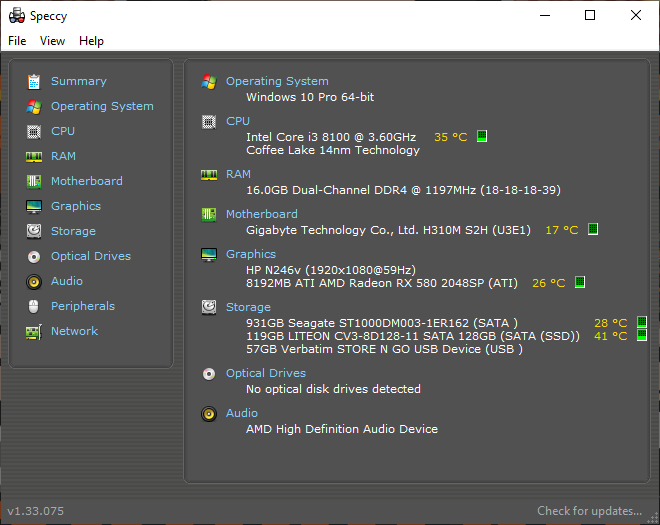Click the Operating System flag icon in sidebar

[x=34, y=107]
